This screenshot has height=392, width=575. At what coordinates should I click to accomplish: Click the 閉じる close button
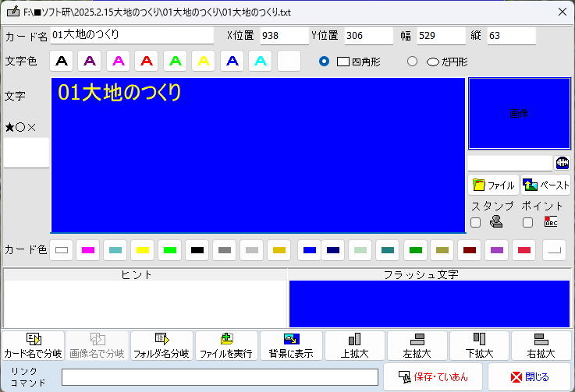tap(530, 377)
